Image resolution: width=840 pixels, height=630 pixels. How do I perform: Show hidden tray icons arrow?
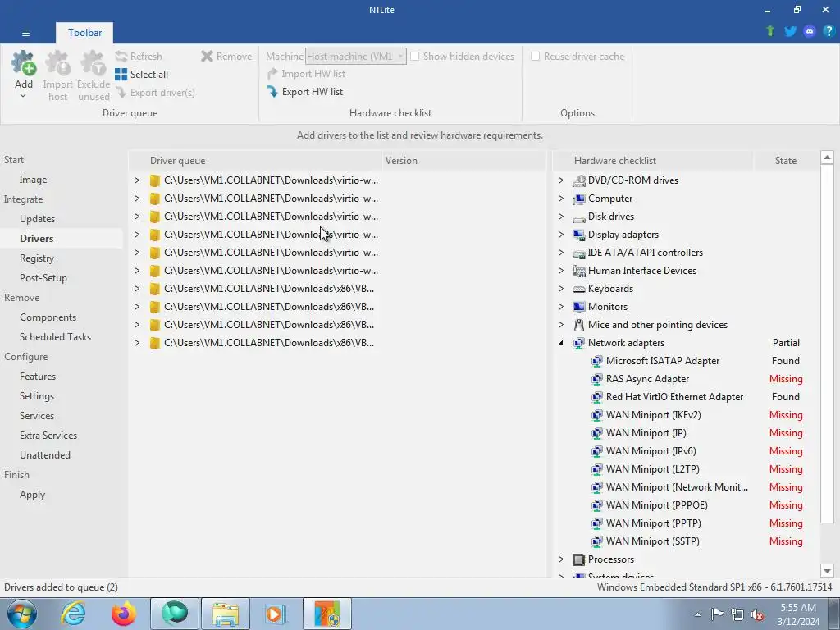697,614
